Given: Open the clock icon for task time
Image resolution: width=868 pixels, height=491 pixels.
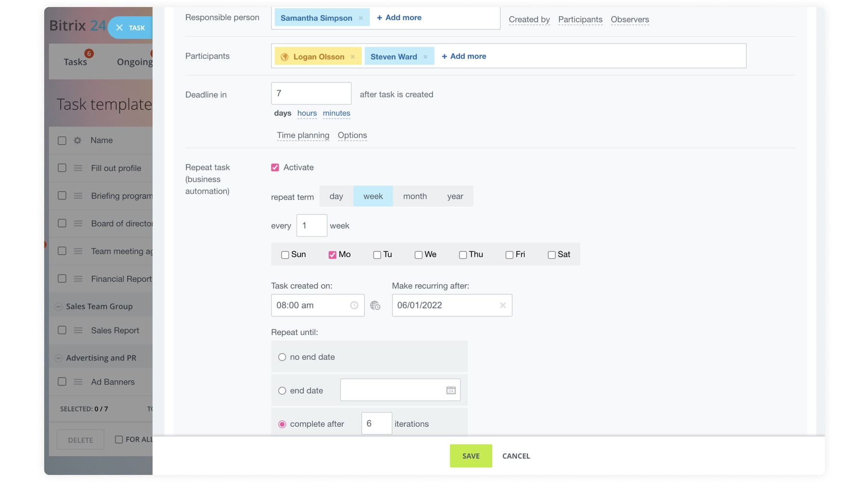Looking at the screenshot, I should coord(354,305).
